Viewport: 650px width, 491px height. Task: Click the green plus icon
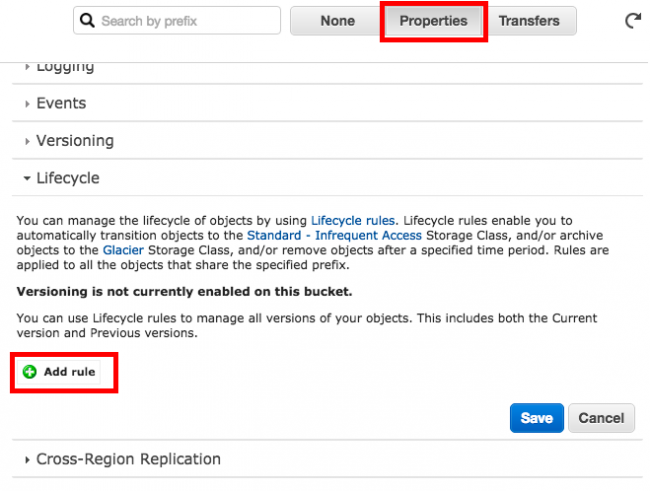point(30,372)
